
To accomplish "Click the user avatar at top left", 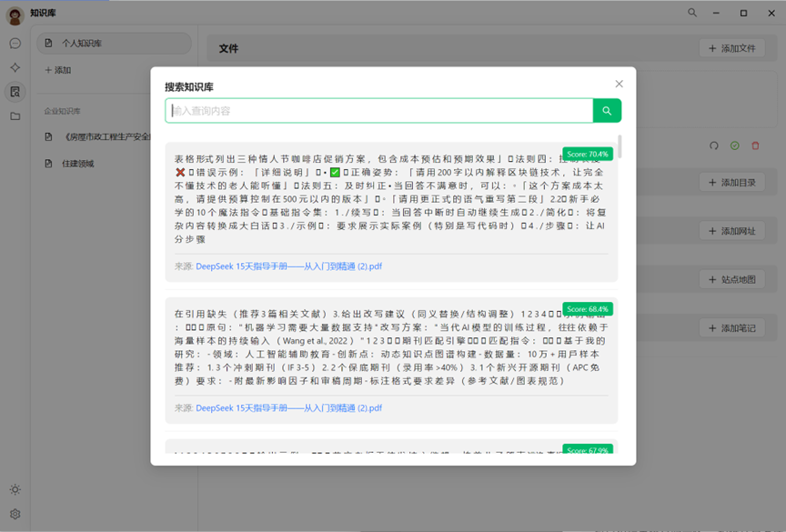I will pos(15,15).
